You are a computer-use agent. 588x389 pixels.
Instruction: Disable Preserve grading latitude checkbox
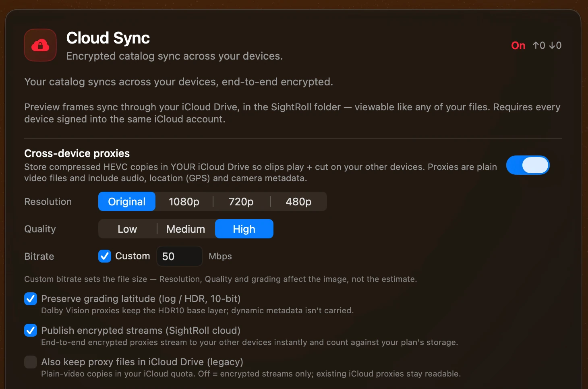click(31, 299)
